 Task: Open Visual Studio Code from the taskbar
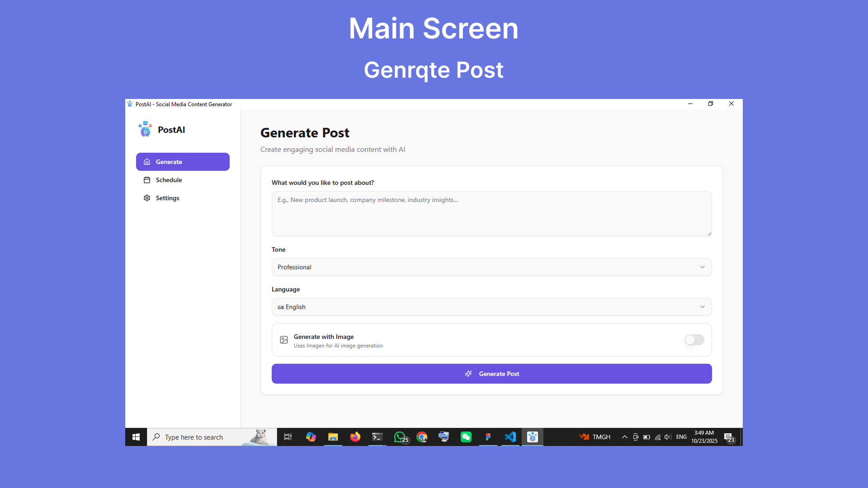point(510,437)
